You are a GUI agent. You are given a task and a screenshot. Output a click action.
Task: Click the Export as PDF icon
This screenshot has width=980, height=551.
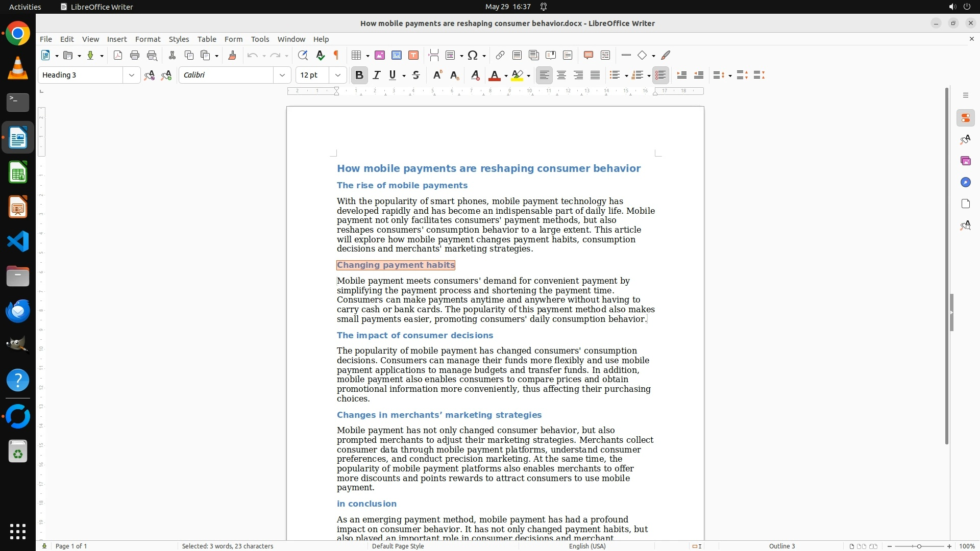click(x=118, y=55)
